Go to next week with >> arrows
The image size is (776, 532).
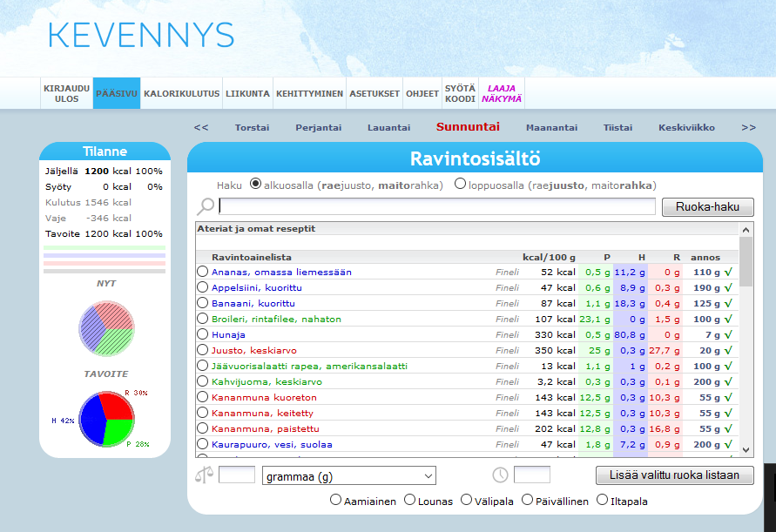[x=749, y=128]
